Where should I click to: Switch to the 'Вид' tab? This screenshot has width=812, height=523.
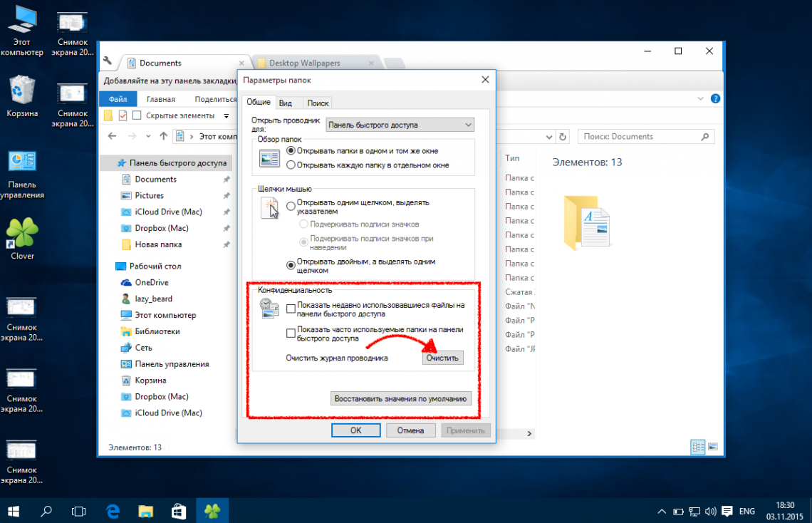[286, 103]
